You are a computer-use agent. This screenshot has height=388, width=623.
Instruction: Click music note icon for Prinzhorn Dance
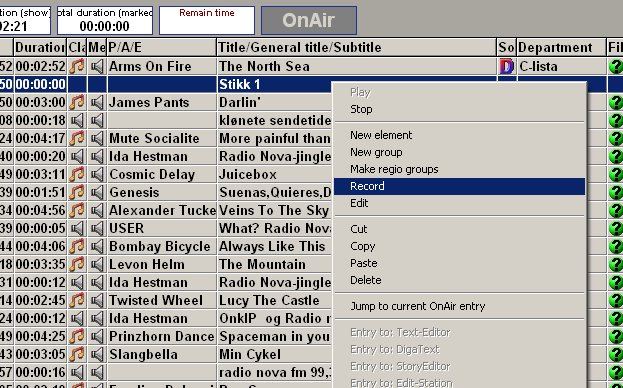[77, 336]
